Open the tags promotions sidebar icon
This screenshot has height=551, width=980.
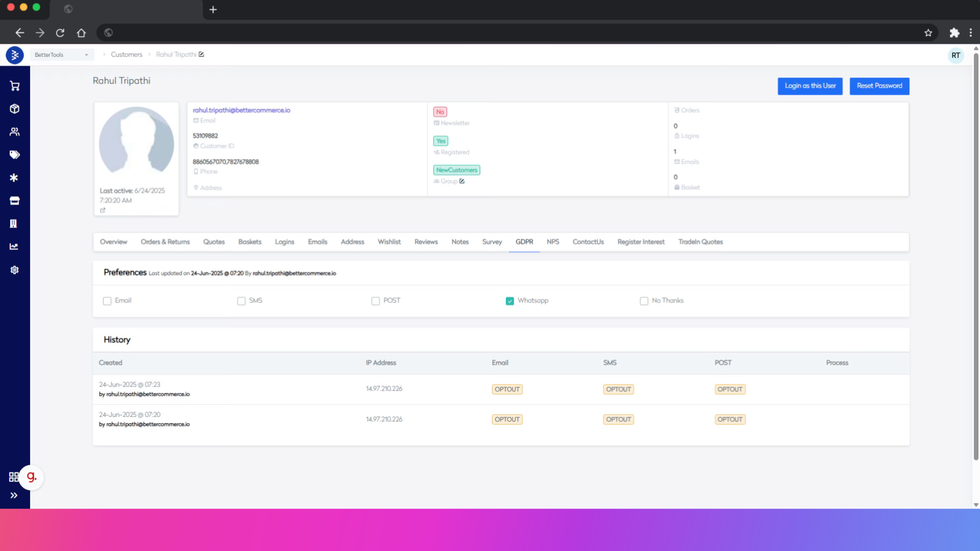14,155
